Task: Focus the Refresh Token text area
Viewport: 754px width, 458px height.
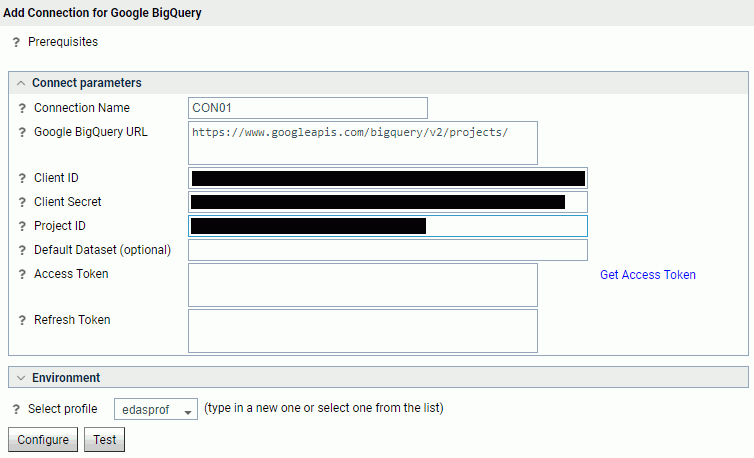Action: (x=363, y=331)
